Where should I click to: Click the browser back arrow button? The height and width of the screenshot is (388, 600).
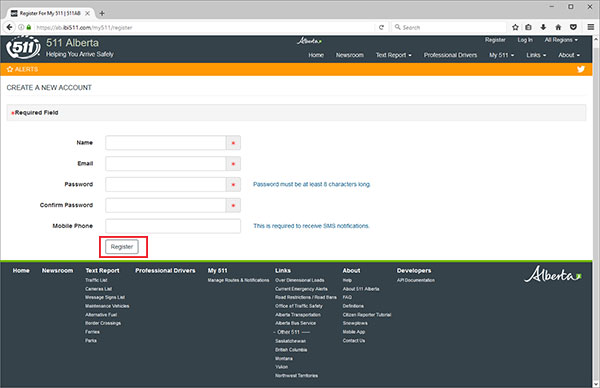10,27
